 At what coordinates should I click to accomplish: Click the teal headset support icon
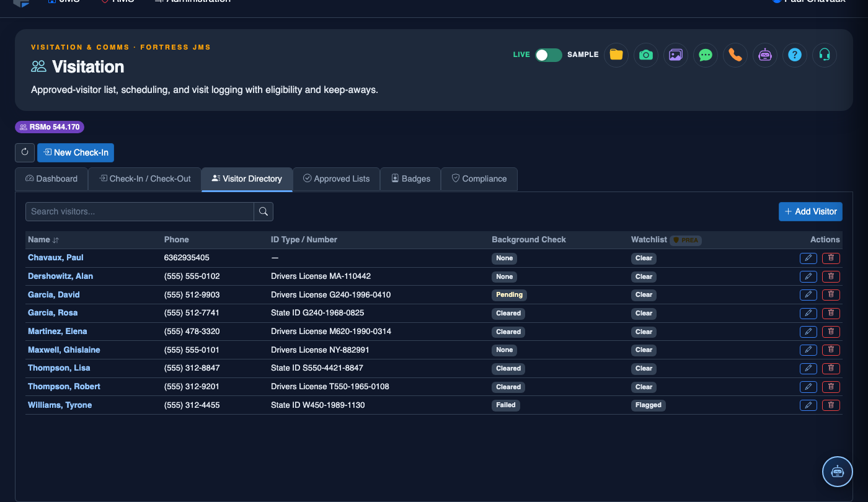tap(825, 55)
